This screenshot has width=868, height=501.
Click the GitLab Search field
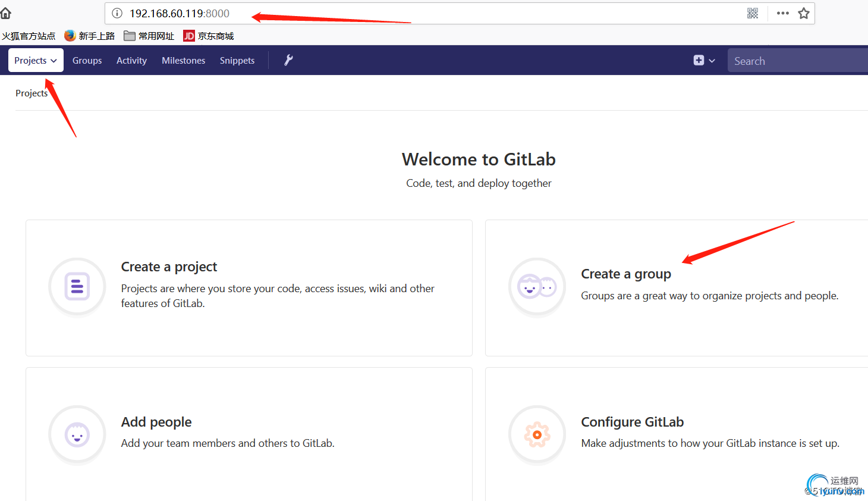798,61
